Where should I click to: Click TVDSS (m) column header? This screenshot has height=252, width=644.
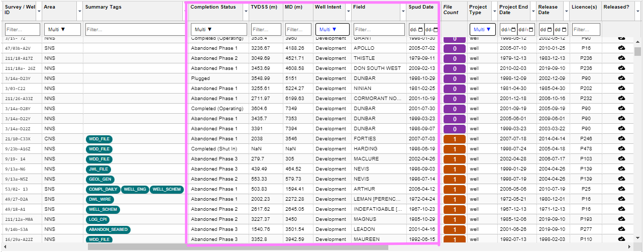tap(265, 11)
